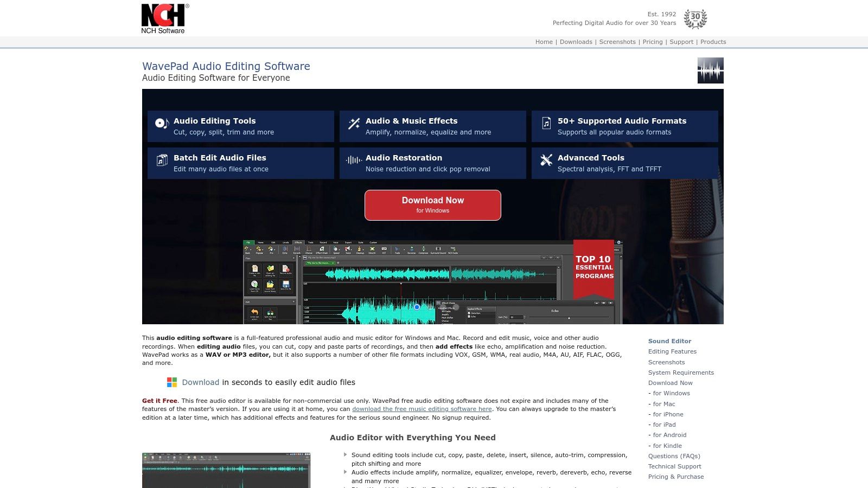The image size is (868, 488).
Task: Open the Pricing & Purchase sidebar link
Action: click(x=676, y=477)
